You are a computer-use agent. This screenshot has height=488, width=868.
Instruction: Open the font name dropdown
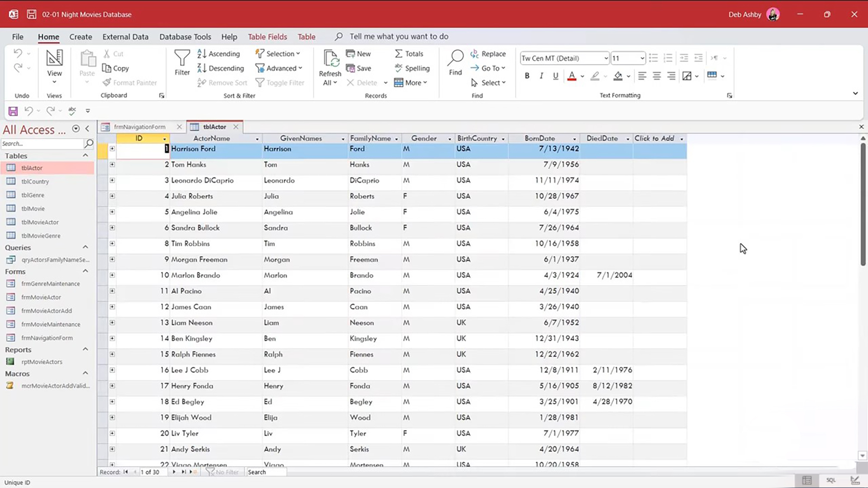click(x=606, y=58)
